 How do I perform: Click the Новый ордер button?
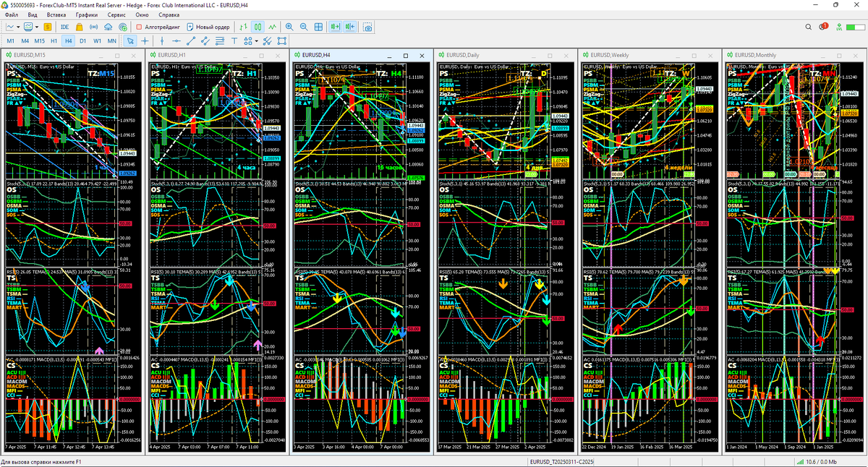pos(208,27)
